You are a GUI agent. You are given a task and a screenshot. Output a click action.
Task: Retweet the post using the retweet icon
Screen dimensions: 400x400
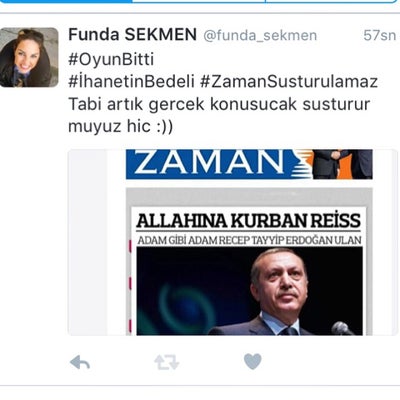coord(167,363)
